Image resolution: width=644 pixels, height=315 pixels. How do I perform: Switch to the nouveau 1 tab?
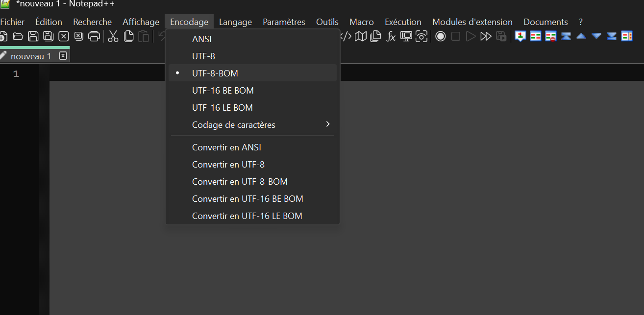[30, 56]
